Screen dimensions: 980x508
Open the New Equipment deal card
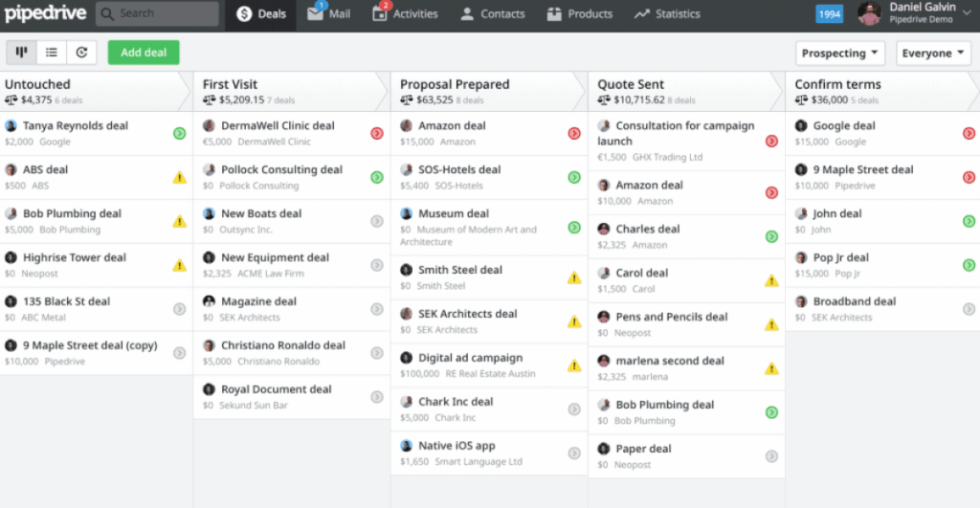click(x=292, y=265)
